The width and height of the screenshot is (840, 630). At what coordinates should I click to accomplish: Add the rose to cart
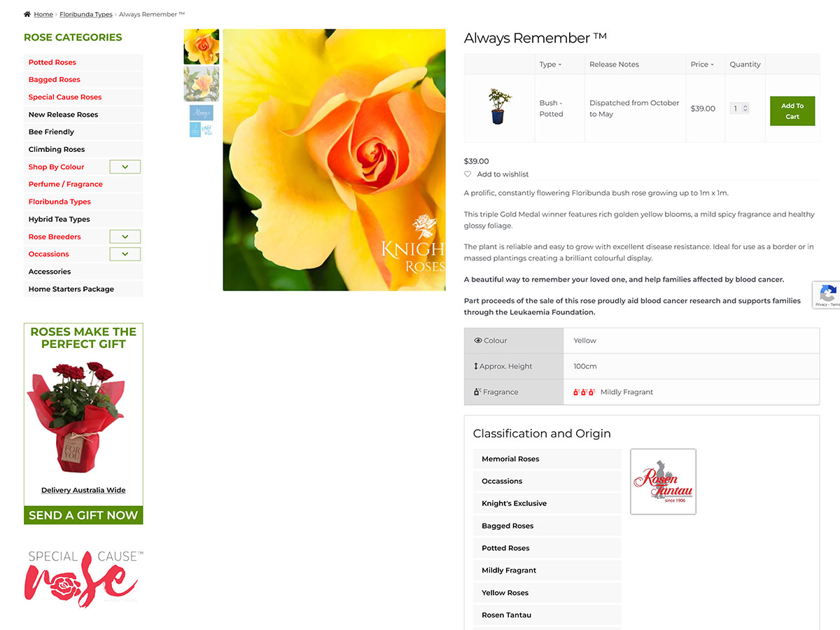click(792, 111)
